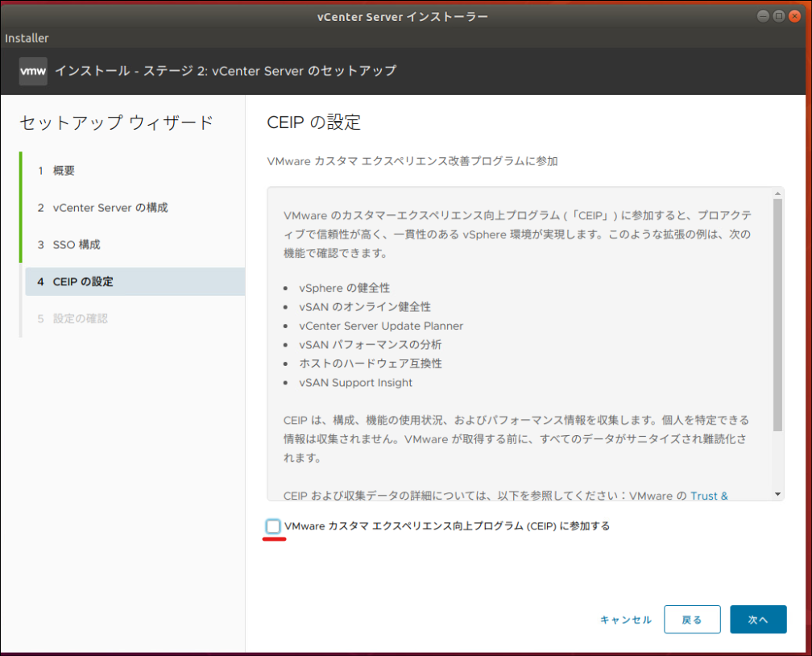Viewport: 812px width, 656px height.
Task: Click the 'セットアップ ウィザード' sidebar title
Action: click(x=117, y=122)
